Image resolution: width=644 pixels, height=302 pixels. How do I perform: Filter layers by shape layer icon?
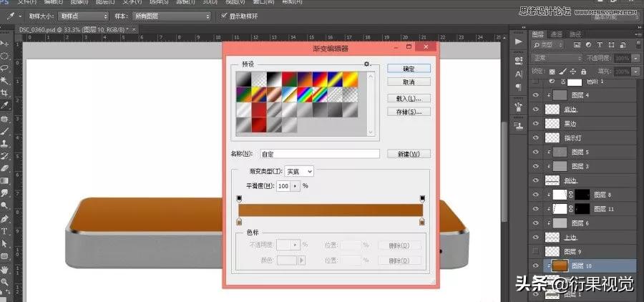[x=611, y=45]
